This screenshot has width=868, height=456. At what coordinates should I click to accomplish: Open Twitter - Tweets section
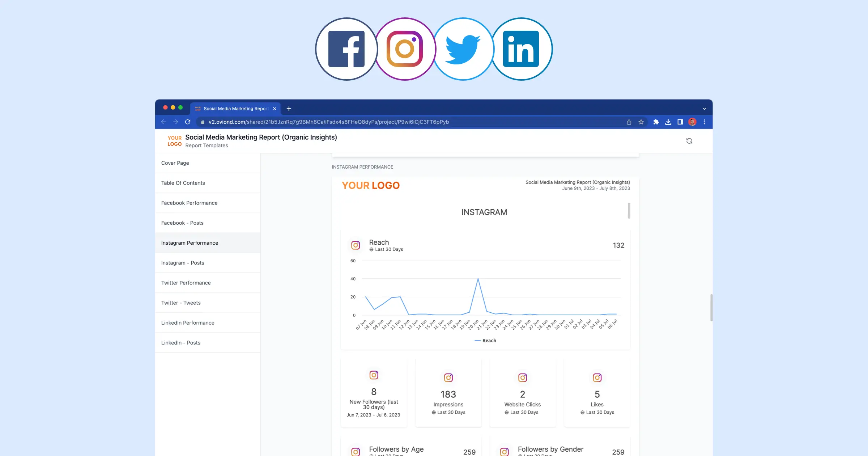click(x=208, y=303)
